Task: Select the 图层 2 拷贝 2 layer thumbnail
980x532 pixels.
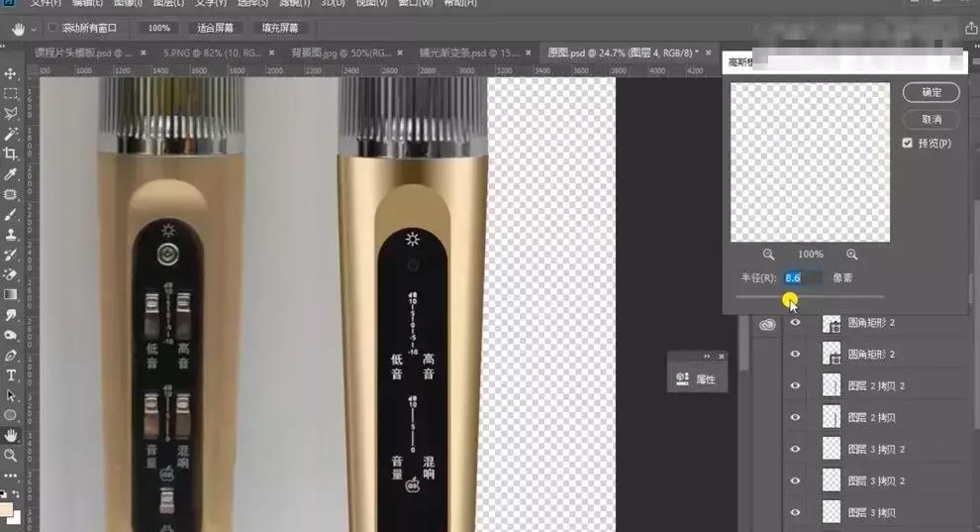Action: coord(832,385)
